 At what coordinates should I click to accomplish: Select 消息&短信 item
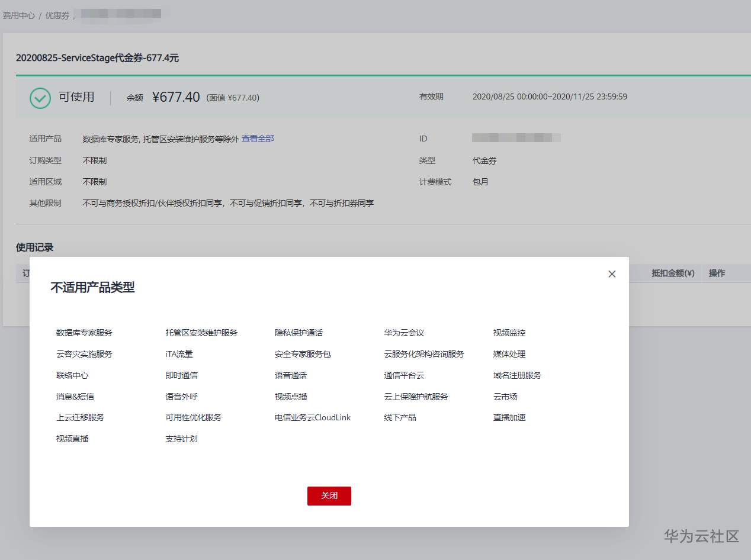75,397
